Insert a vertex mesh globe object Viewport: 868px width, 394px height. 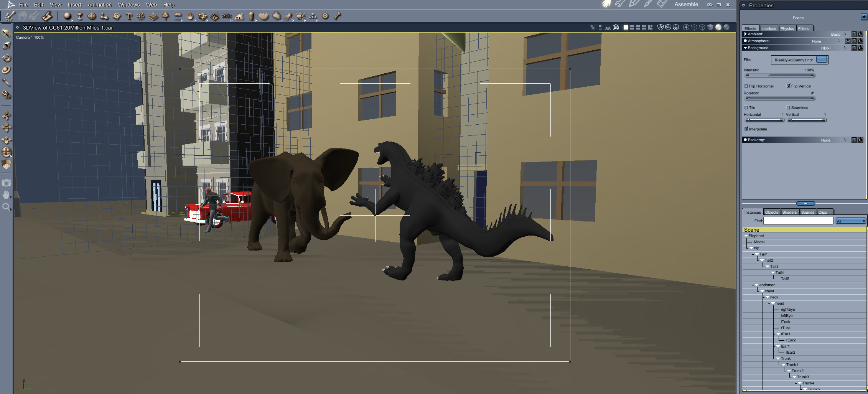point(92,16)
